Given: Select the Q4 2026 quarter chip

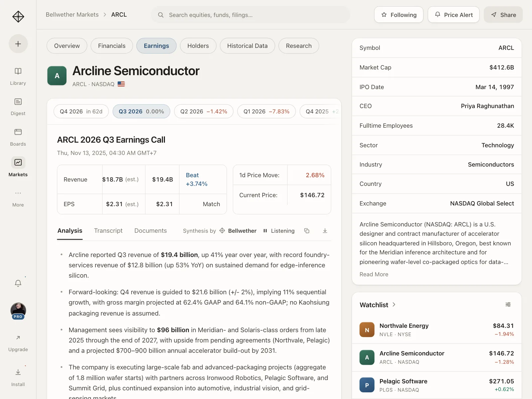Looking at the screenshot, I should (81, 111).
